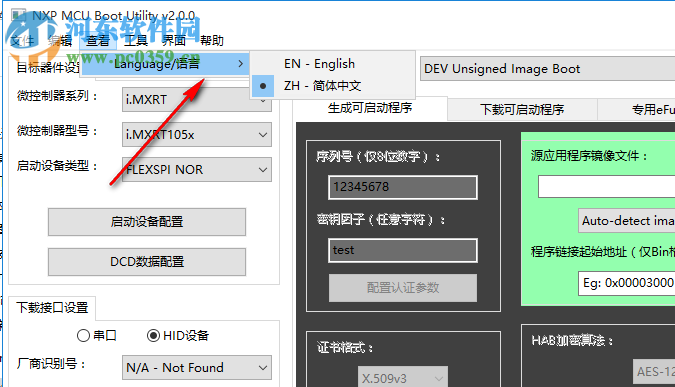The width and height of the screenshot is (675, 387).
Task: Open the 帮助 menu
Action: (x=211, y=41)
